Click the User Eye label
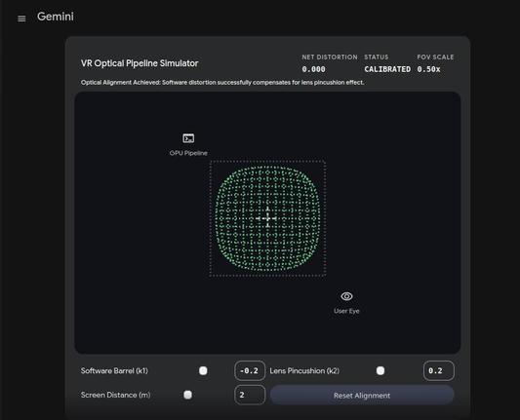 [346, 311]
